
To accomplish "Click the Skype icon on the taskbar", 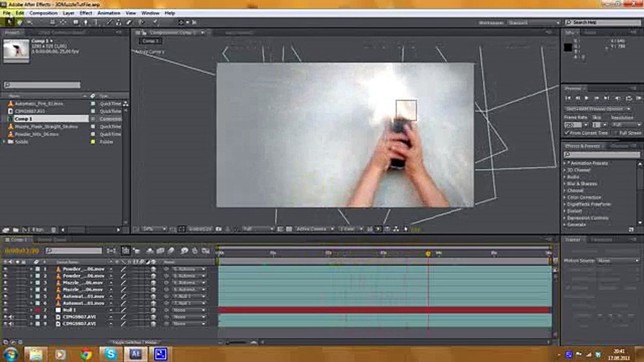I will click(x=110, y=354).
